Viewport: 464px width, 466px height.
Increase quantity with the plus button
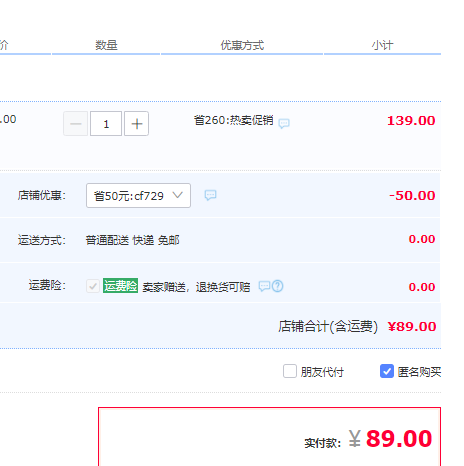(x=136, y=124)
